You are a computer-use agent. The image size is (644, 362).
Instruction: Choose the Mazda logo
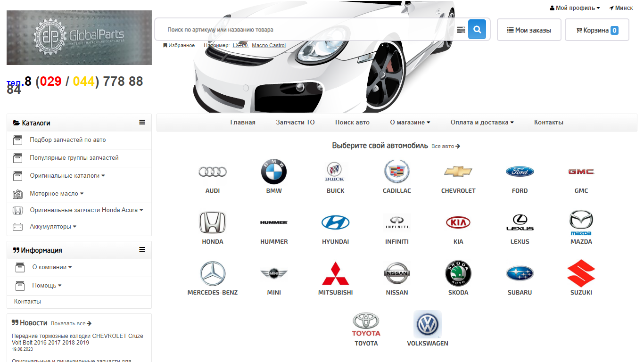581,222
